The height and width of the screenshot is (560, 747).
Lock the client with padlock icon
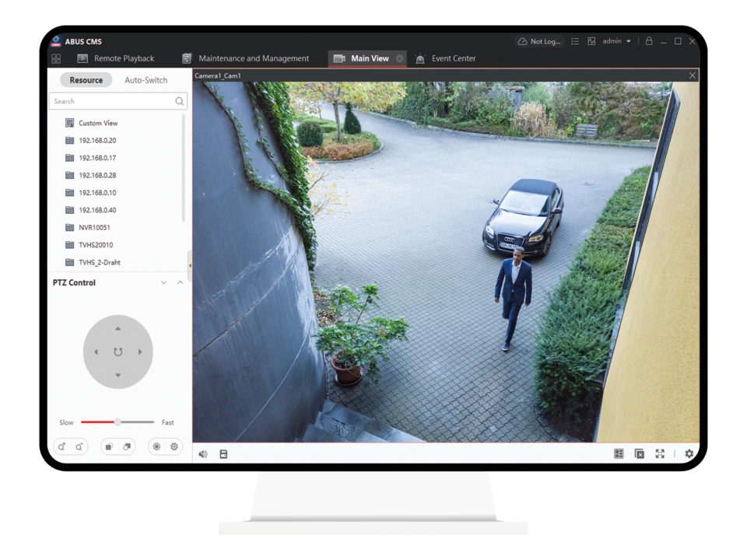(649, 41)
